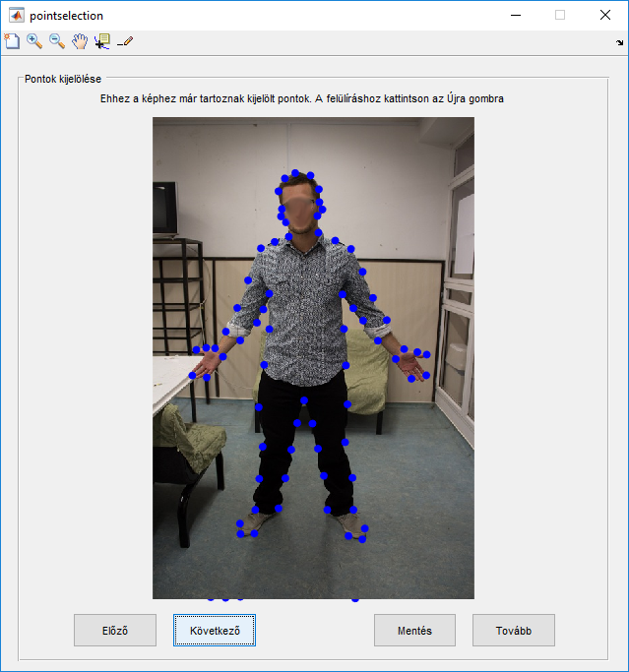This screenshot has height=672, width=629.
Task: Click the Pontok kijelölése panel title
Action: [x=62, y=79]
